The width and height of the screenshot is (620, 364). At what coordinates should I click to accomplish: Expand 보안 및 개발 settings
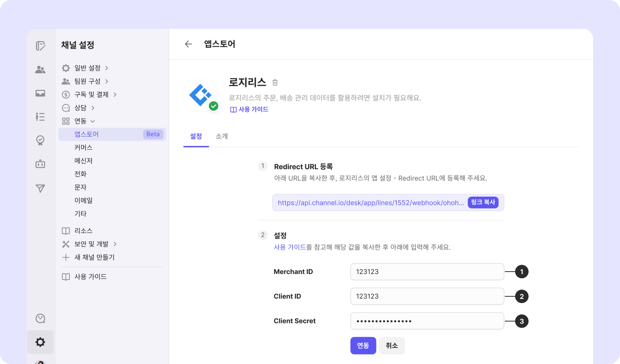(91, 244)
